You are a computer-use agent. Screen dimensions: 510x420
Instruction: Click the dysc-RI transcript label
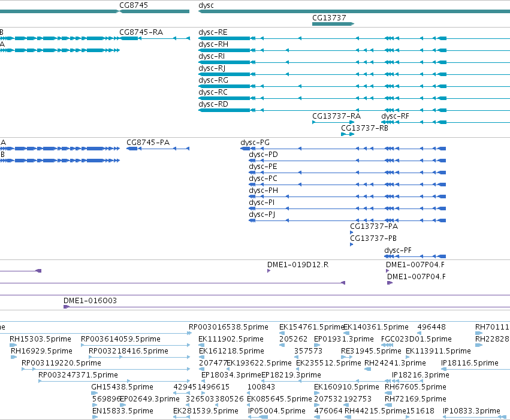212,56
